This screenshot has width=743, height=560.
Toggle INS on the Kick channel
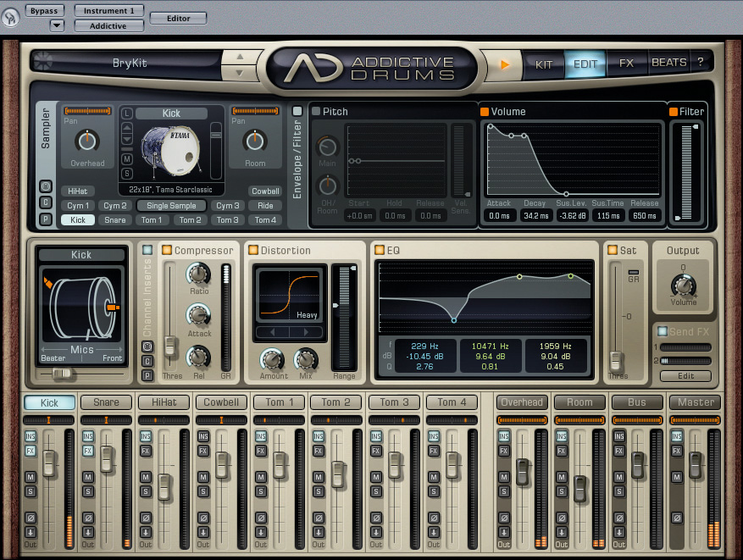click(x=30, y=436)
